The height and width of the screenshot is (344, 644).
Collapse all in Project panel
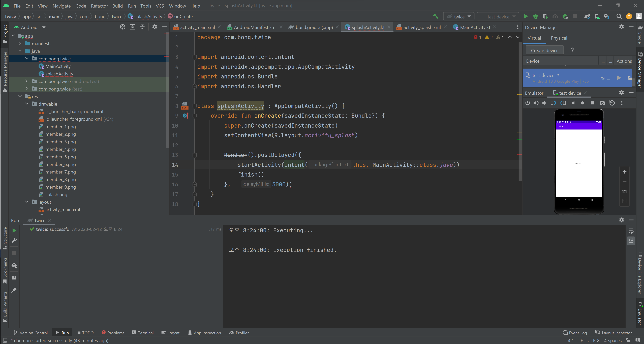point(142,27)
